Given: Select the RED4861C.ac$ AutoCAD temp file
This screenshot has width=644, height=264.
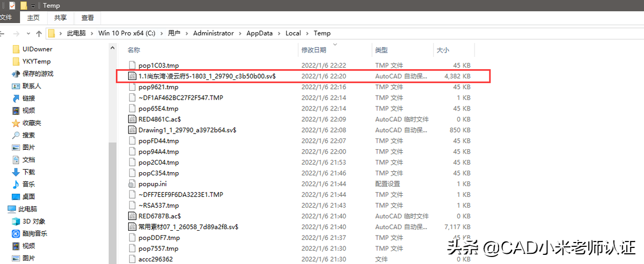Looking at the screenshot, I should pos(159,119).
